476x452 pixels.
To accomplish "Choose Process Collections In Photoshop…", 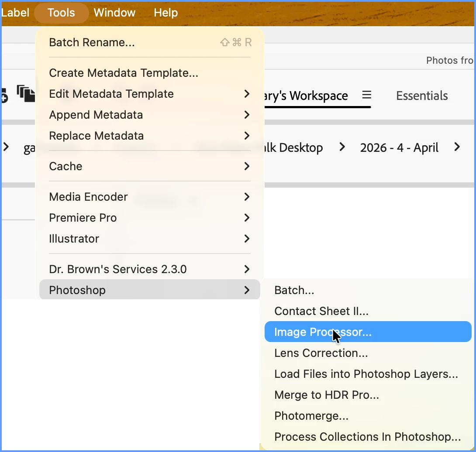I will click(368, 437).
